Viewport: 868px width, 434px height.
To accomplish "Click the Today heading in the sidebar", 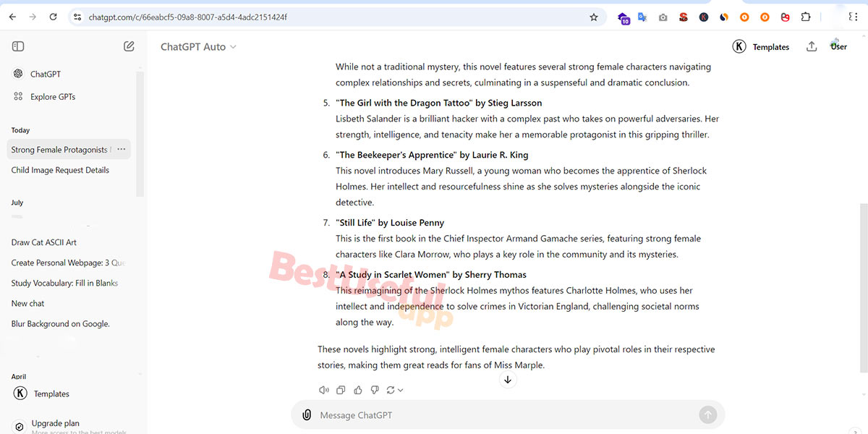I will (21, 130).
